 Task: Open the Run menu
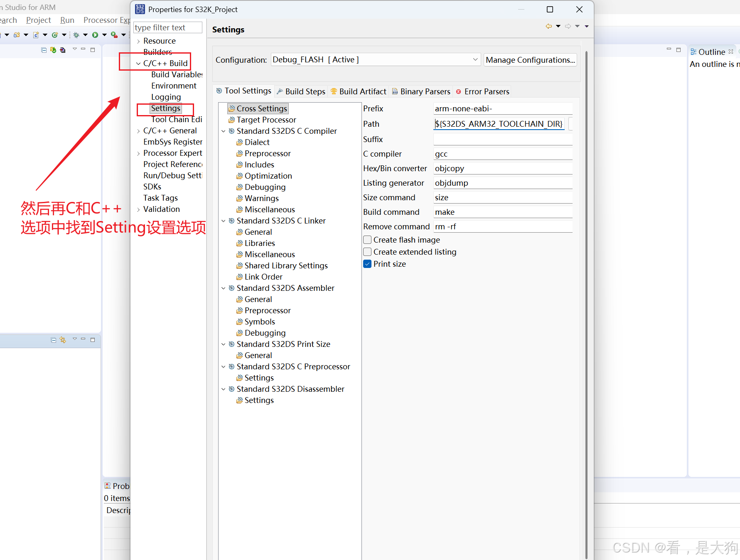(x=67, y=20)
